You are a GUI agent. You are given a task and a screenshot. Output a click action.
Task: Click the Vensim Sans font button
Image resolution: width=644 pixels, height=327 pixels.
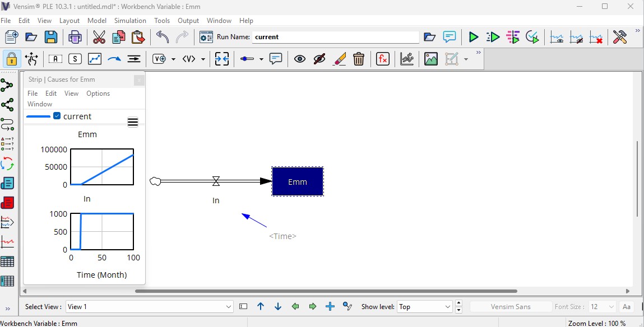click(x=511, y=306)
